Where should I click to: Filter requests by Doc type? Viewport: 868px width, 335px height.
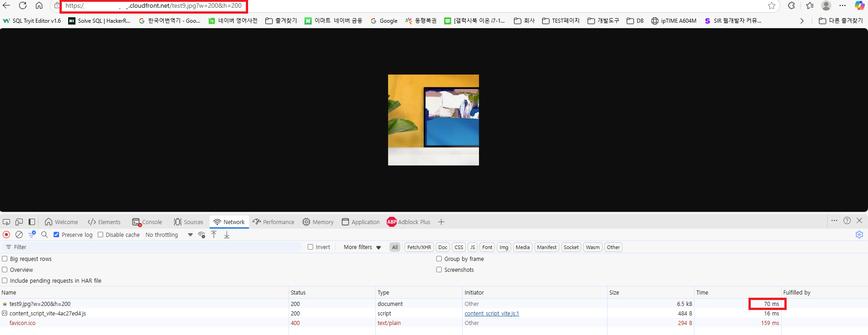pos(443,247)
